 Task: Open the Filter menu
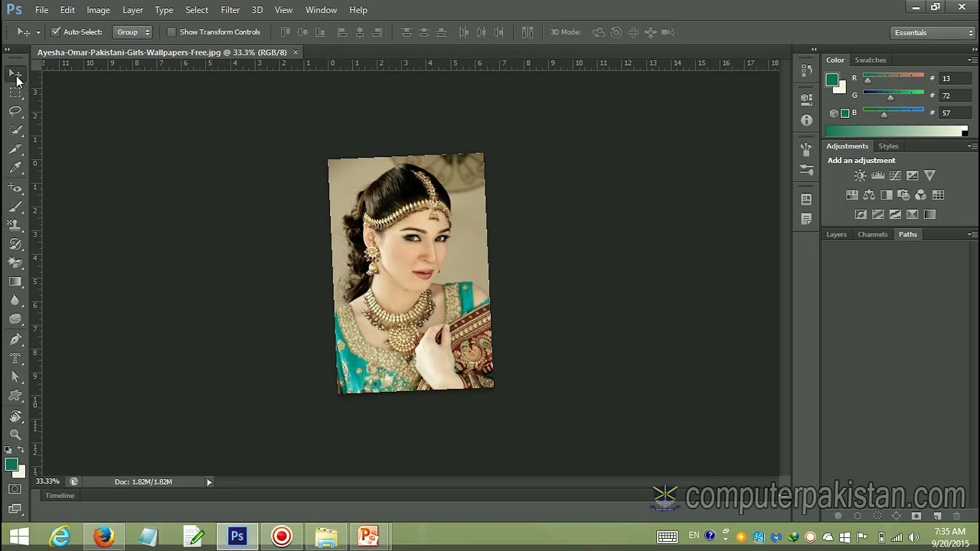pyautogui.click(x=230, y=10)
